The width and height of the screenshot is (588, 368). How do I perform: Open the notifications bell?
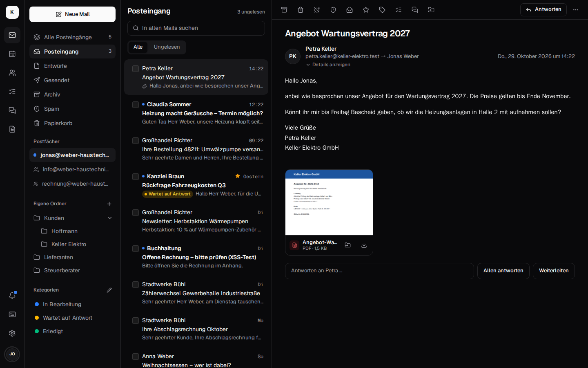click(12, 296)
